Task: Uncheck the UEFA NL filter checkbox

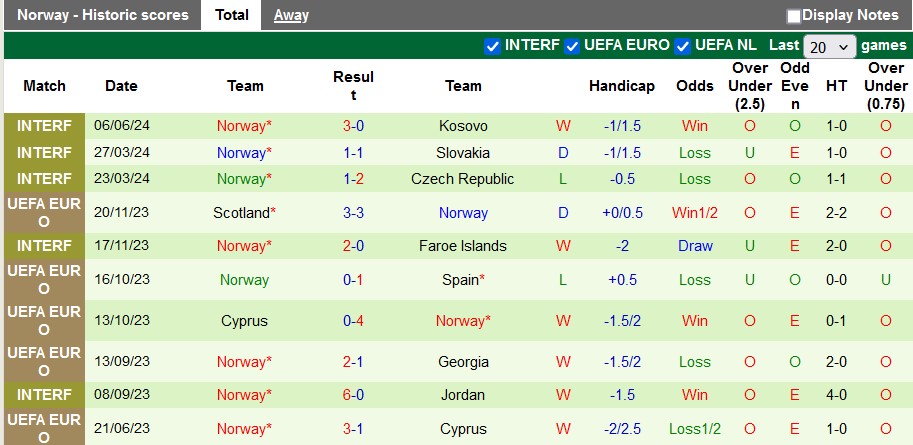Action: (x=683, y=46)
